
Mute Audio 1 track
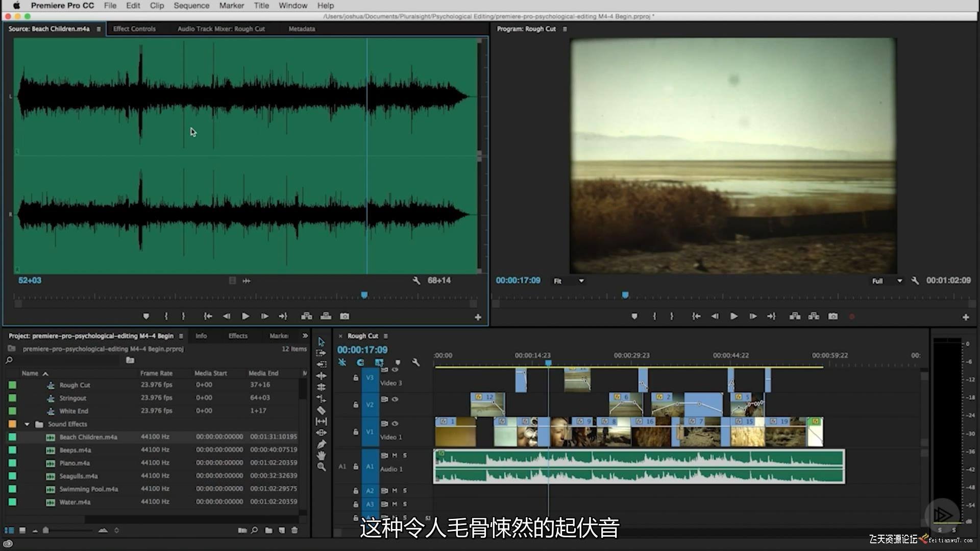click(x=395, y=455)
